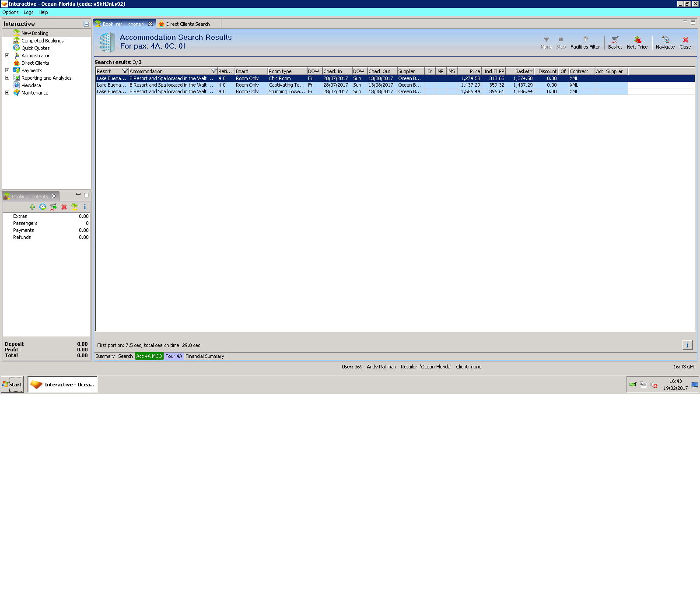The height and width of the screenshot is (613, 700).
Task: Click the Room type column header
Action: (287, 71)
